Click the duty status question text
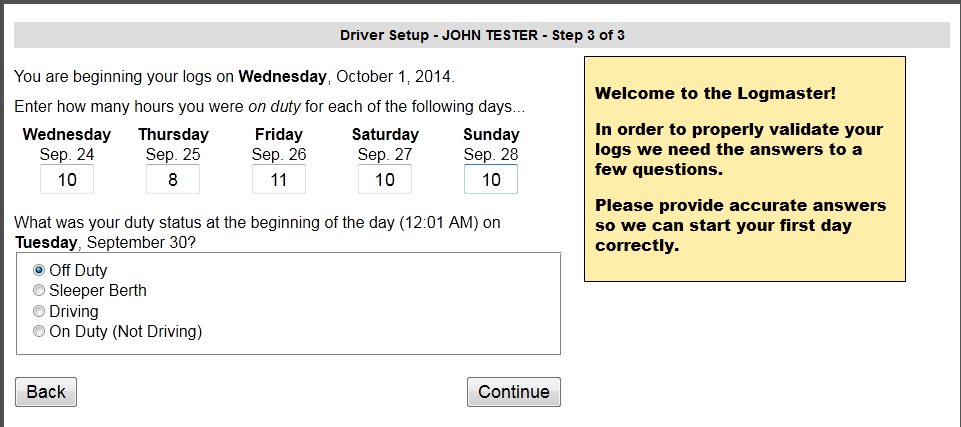The image size is (961, 427). [257, 232]
